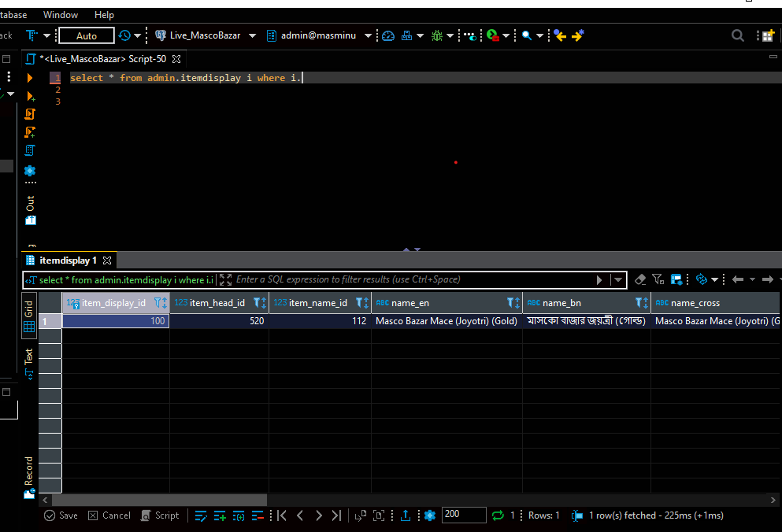This screenshot has width=782, height=532.
Task: Click the green bug debug icon
Action: point(437,35)
